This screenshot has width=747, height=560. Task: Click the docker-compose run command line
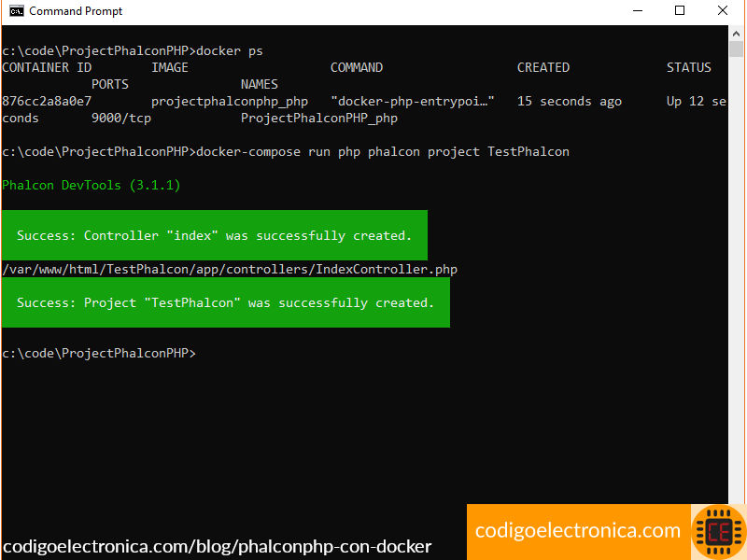286,152
